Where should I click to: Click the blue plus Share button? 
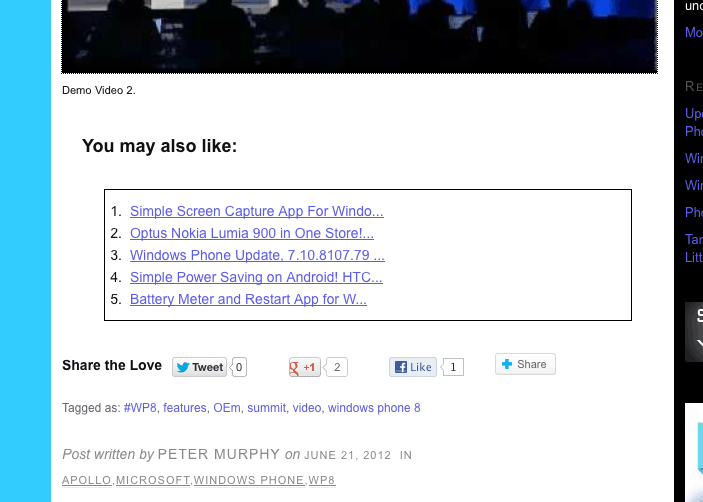click(x=525, y=364)
